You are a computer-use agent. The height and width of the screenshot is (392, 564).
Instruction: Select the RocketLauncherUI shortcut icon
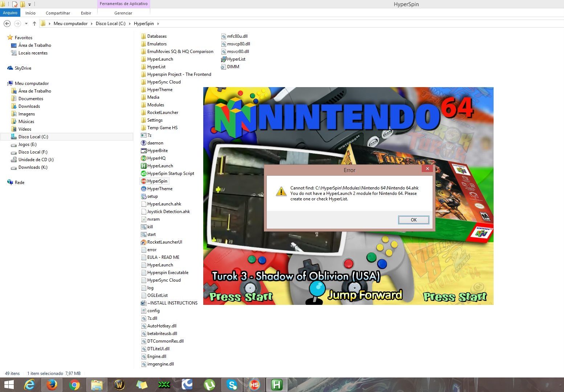coord(144,242)
